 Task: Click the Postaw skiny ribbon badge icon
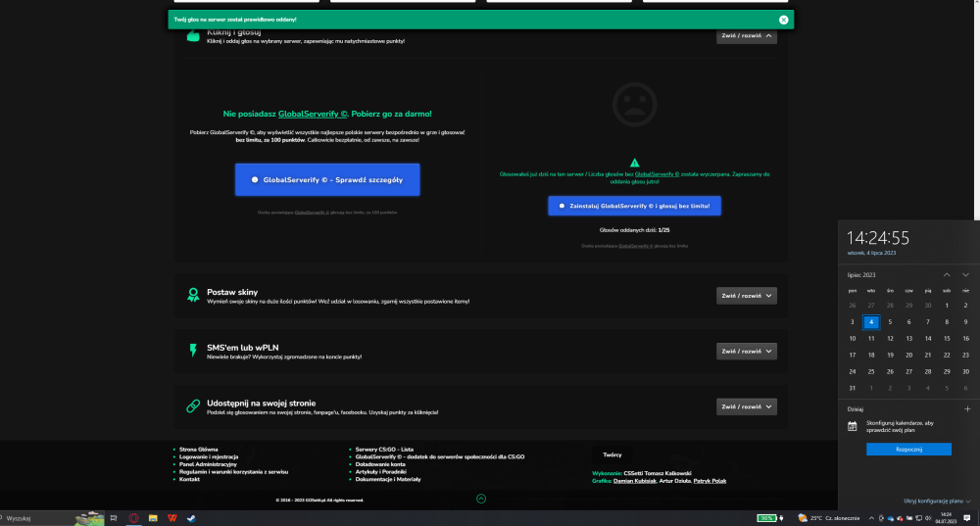(193, 295)
